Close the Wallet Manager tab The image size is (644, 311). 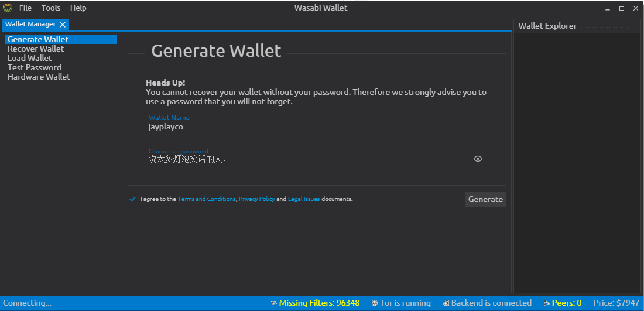pos(63,25)
